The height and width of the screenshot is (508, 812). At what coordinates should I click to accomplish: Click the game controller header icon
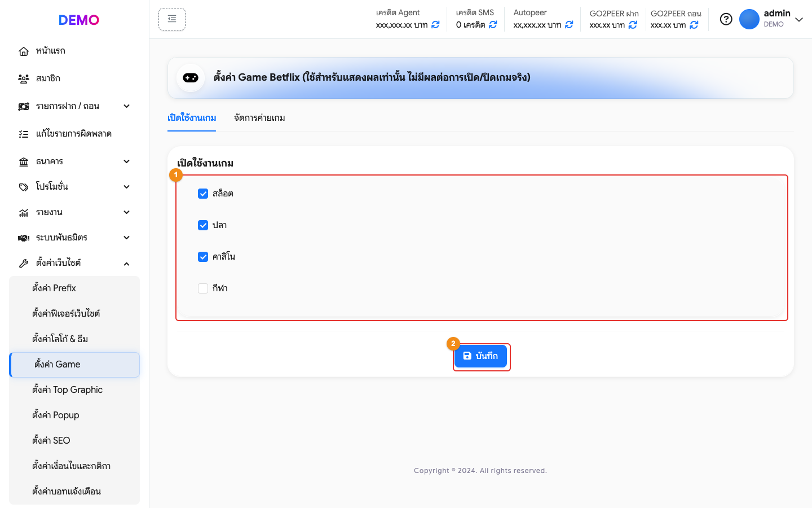point(191,78)
